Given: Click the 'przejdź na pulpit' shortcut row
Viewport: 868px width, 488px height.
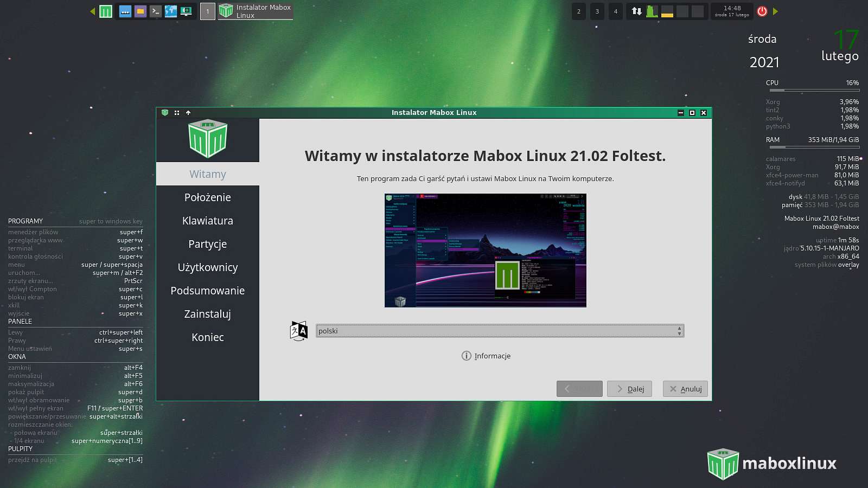Looking at the screenshot, I should point(75,460).
